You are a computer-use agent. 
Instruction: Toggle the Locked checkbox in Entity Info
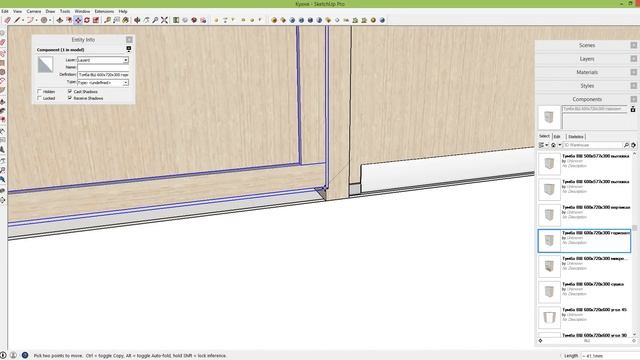tap(40, 98)
